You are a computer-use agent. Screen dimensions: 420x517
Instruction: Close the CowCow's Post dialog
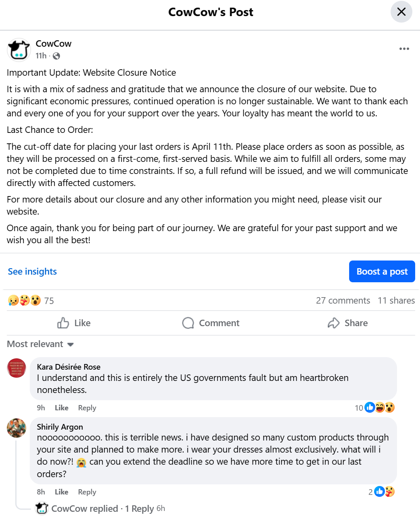(401, 12)
